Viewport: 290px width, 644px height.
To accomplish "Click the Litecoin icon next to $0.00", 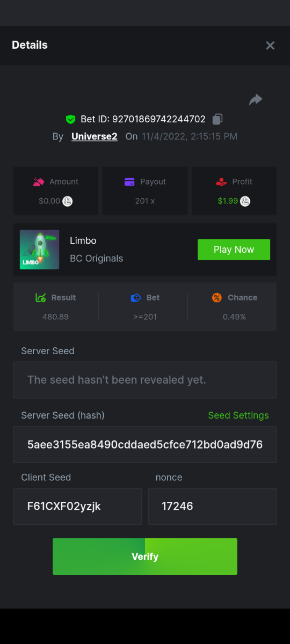I will 68,201.
